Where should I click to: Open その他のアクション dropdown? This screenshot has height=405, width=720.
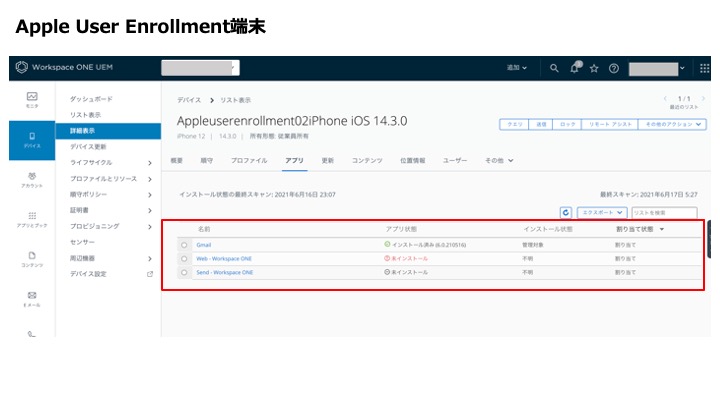[672, 124]
